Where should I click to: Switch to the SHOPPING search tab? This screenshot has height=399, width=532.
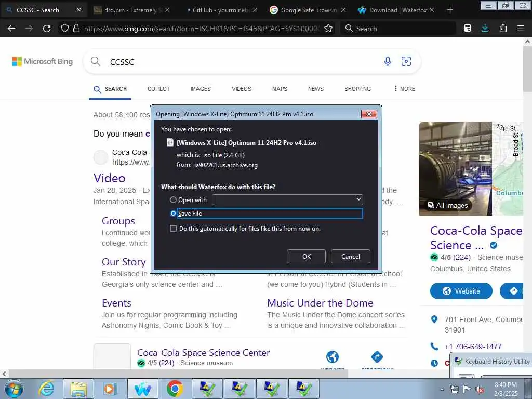[x=357, y=89]
